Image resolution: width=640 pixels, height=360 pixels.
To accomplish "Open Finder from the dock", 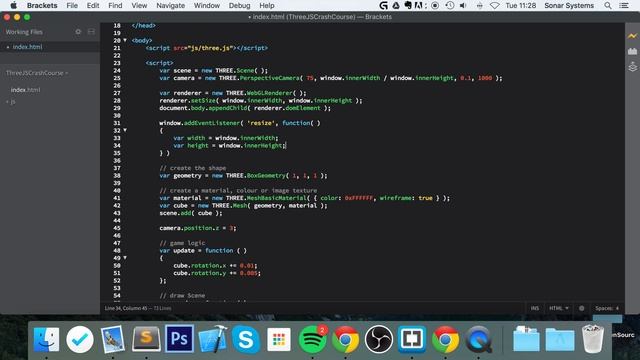I will tap(46, 339).
